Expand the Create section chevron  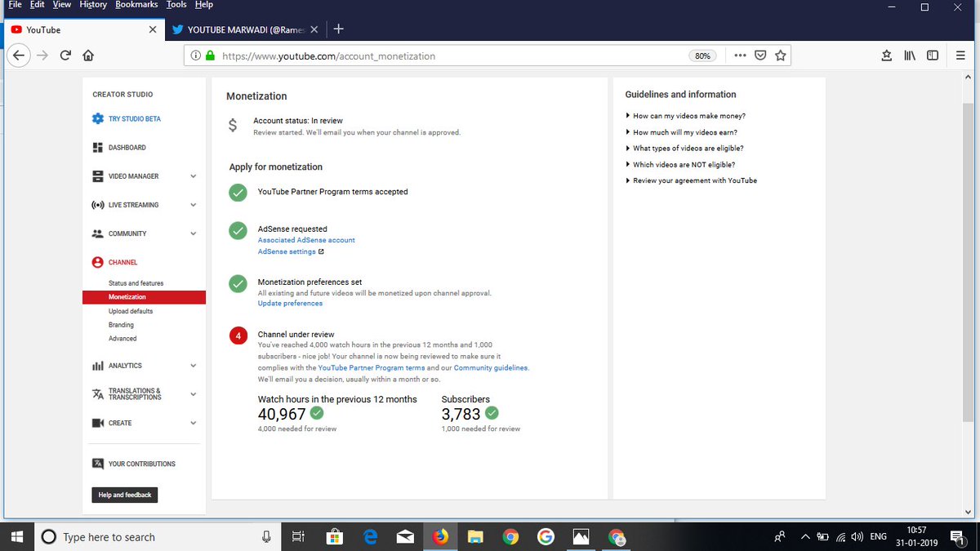coord(194,423)
